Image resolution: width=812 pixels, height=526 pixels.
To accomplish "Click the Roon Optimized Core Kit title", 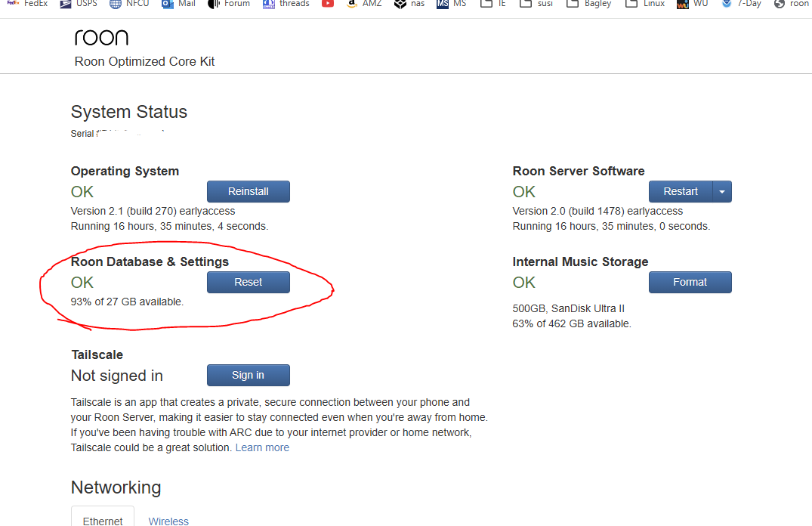I will (144, 62).
